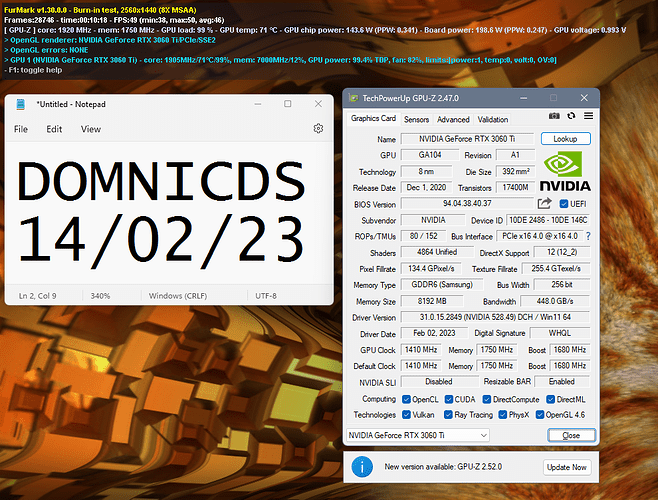Click Notepad UTF-8 encoding status
Screen dimensions: 658x500
click(266, 296)
